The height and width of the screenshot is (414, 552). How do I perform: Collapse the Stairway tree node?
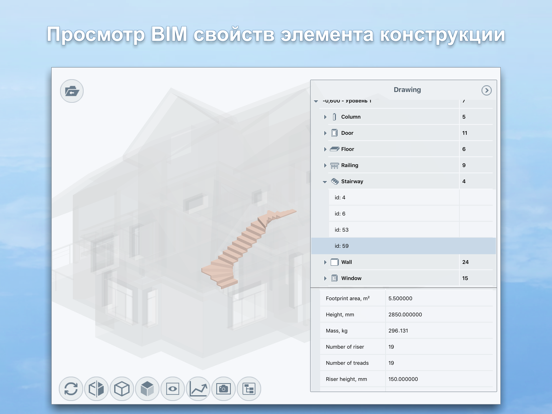(x=325, y=182)
